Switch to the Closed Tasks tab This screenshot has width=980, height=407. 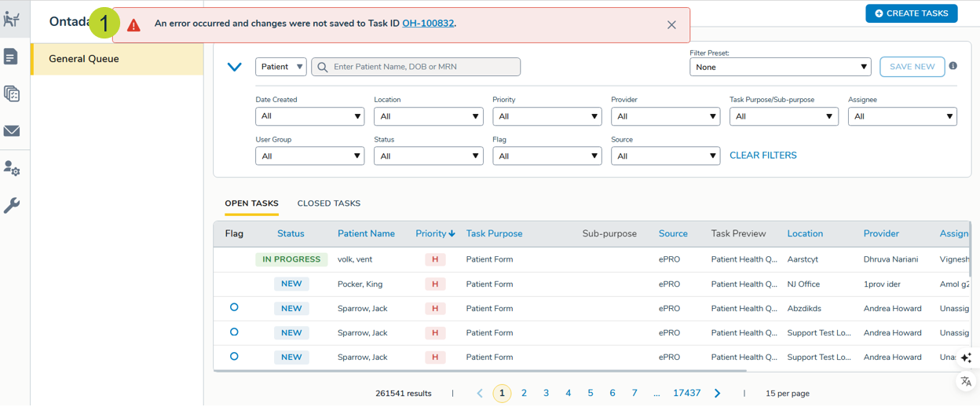coord(328,203)
